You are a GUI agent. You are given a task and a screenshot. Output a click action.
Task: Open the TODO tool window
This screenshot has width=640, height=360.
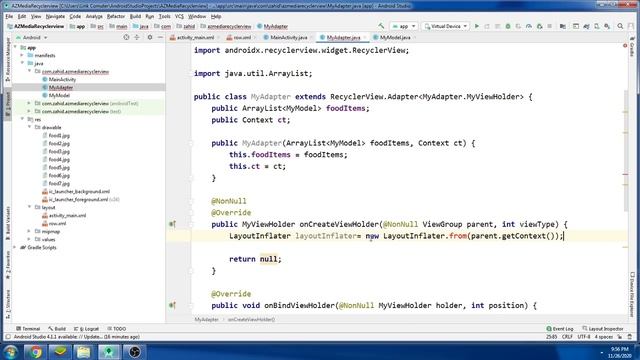117,329
